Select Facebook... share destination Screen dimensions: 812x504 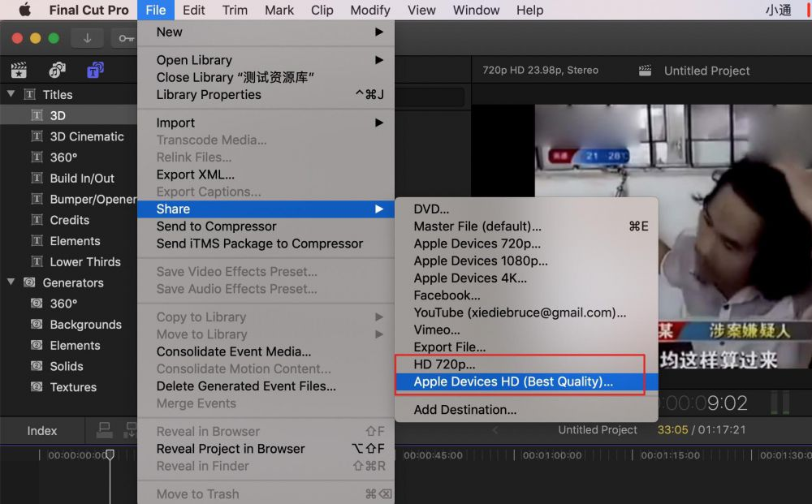[x=526, y=295]
